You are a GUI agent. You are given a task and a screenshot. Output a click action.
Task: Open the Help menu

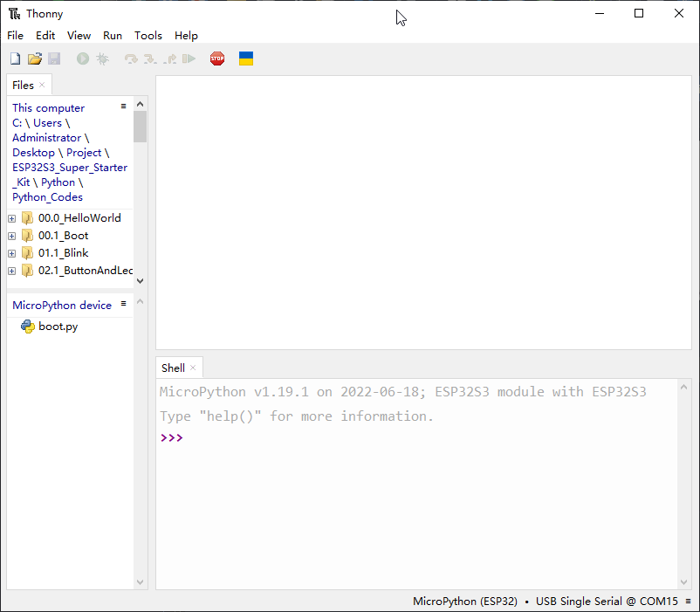pos(186,36)
